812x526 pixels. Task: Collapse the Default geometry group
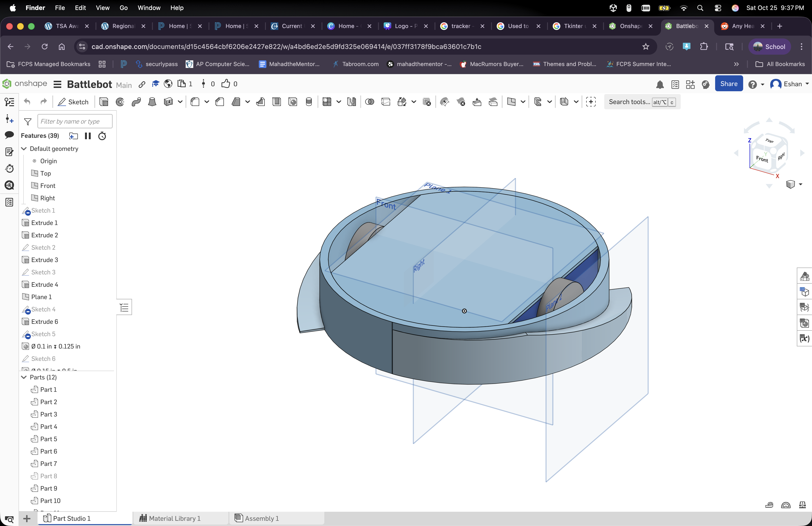tap(24, 148)
